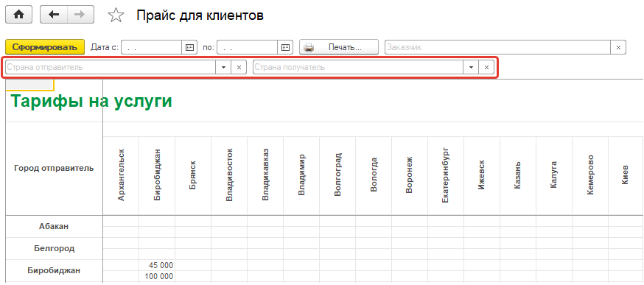Select the Биробиджан row label

54,270
